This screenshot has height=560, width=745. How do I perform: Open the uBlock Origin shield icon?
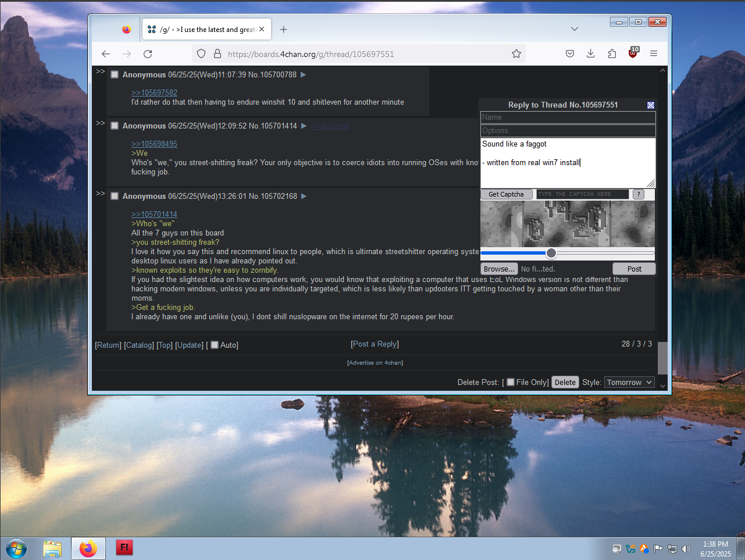click(633, 53)
